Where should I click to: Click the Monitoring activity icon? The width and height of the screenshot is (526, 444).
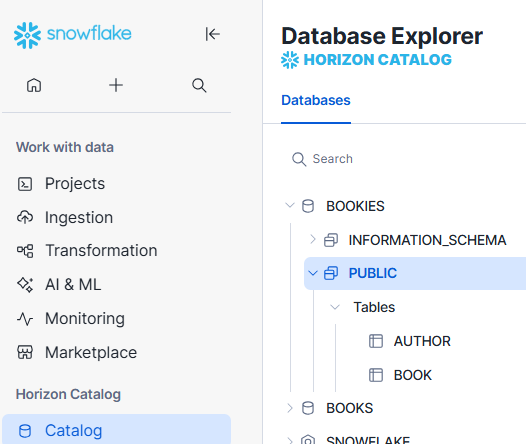click(x=25, y=319)
